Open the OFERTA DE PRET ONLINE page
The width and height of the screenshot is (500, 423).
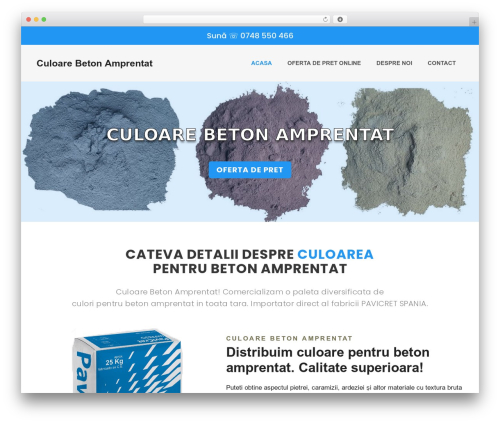[x=324, y=63]
